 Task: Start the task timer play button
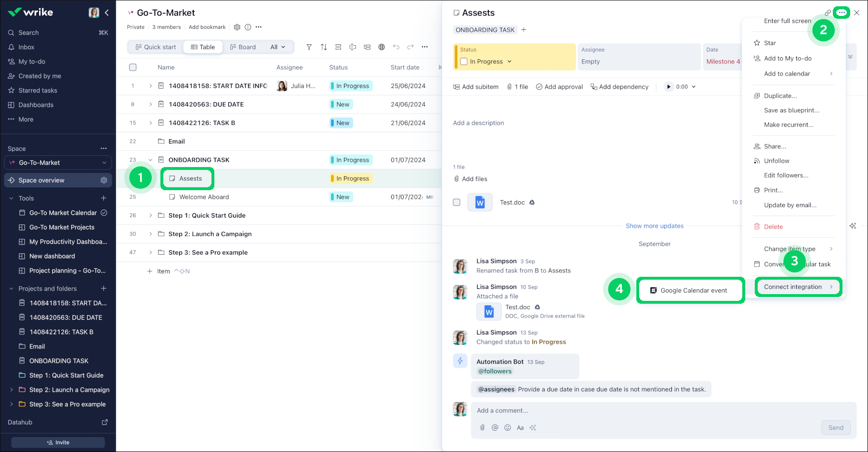point(668,87)
